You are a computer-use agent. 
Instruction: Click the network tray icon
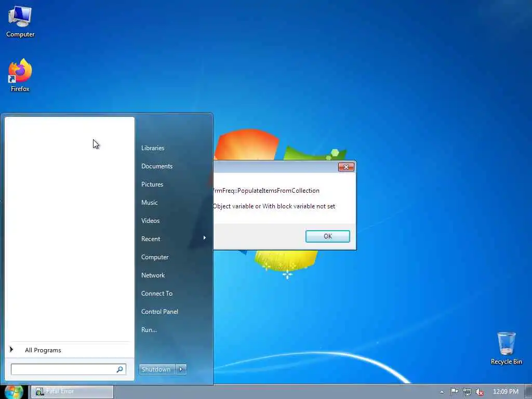(467, 392)
